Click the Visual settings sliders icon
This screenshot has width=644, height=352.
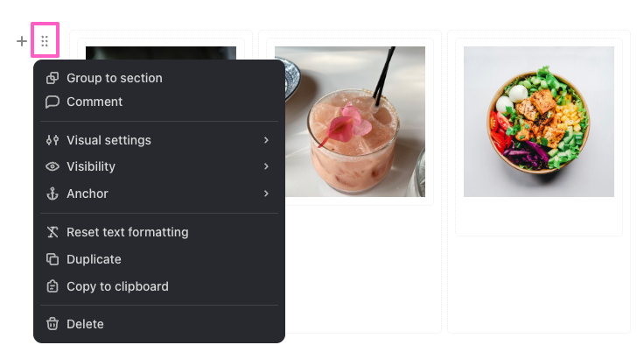point(52,140)
